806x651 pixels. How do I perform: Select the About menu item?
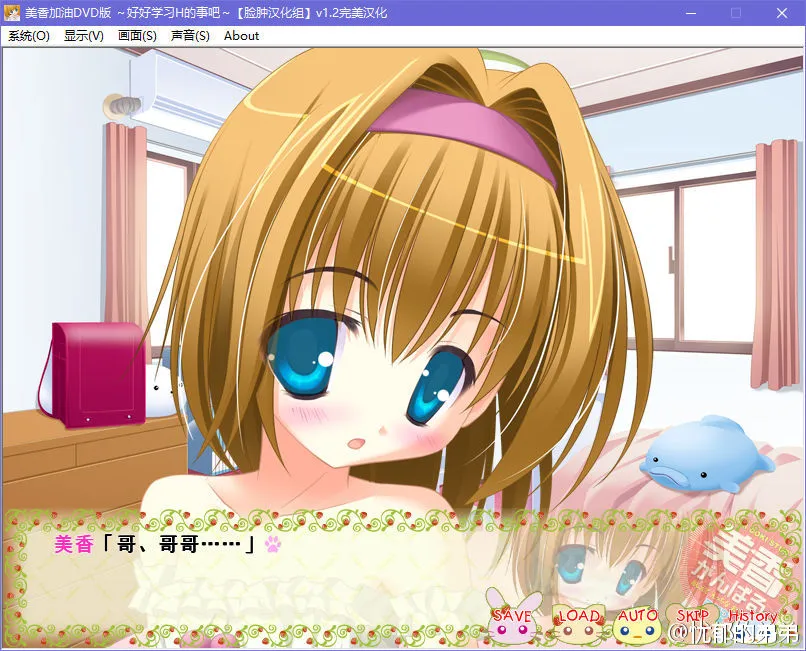click(x=241, y=36)
